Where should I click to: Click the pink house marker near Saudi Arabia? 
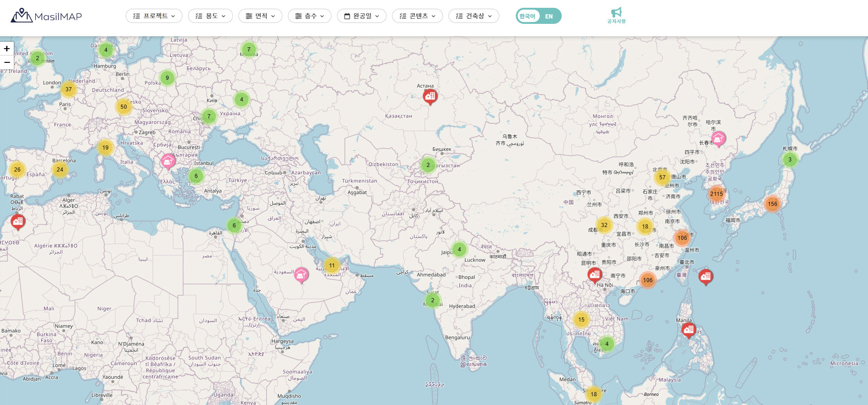coord(301,274)
